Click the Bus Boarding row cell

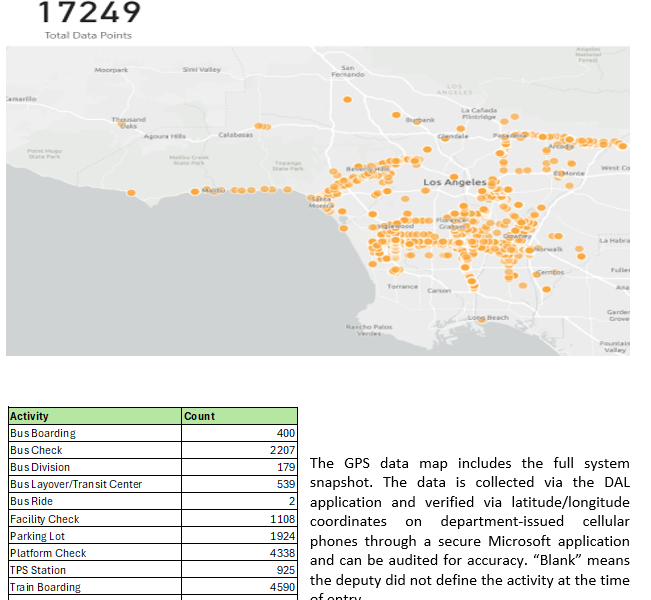pyautogui.click(x=94, y=433)
